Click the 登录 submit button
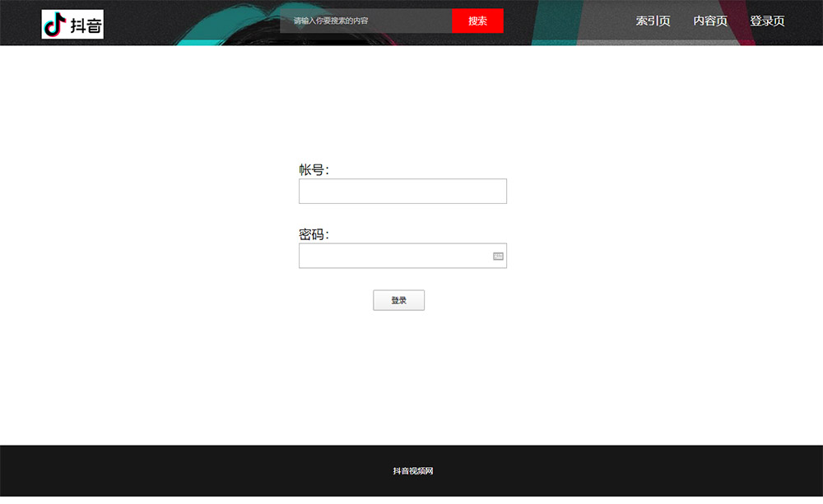Screen dimensions: 823x504 pos(399,300)
